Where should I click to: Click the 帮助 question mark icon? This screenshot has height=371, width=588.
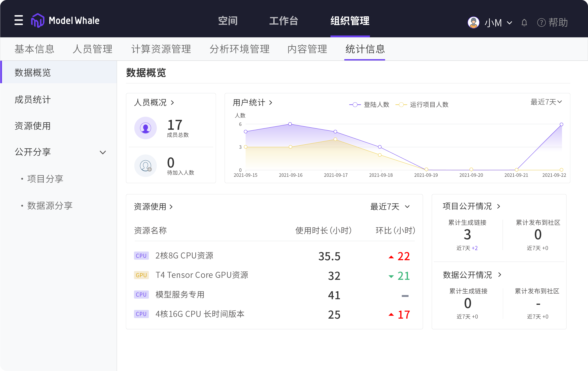541,23
